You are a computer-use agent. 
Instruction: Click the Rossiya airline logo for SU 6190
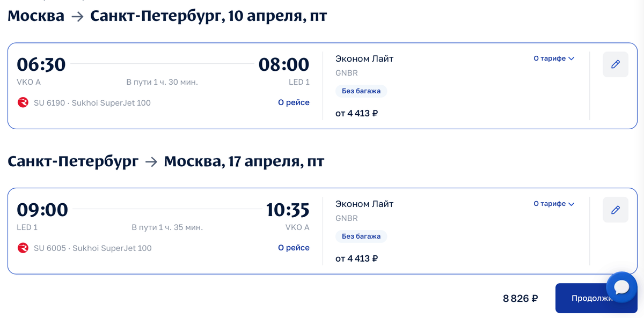pyautogui.click(x=23, y=102)
